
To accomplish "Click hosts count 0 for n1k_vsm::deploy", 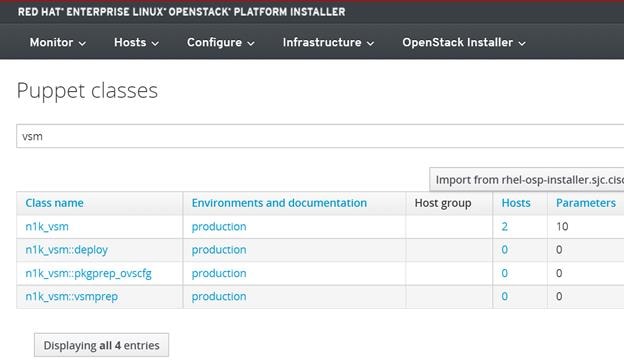I will click(505, 250).
